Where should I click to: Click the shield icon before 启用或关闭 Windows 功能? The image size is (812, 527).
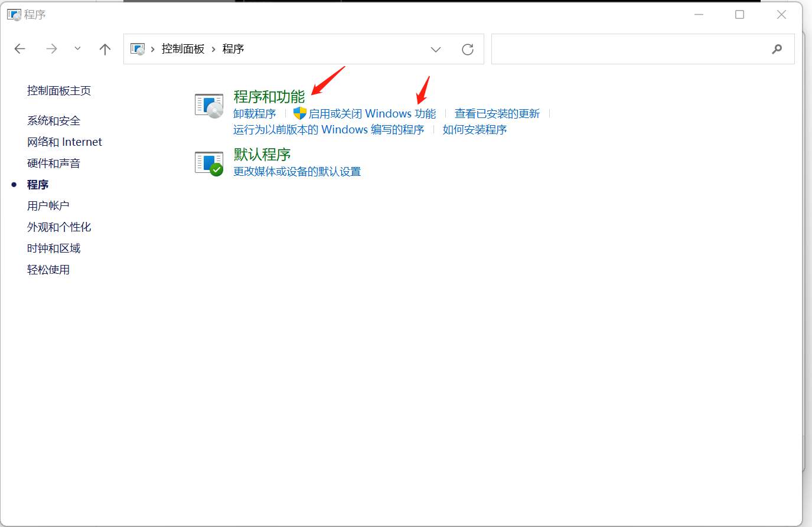tap(300, 113)
